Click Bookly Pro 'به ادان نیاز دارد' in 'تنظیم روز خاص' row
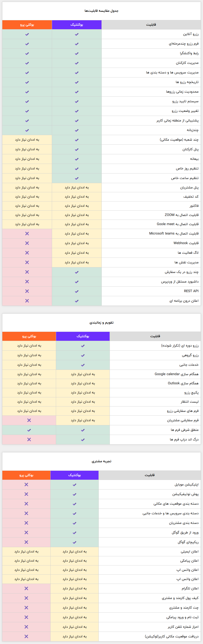 point(27,169)
